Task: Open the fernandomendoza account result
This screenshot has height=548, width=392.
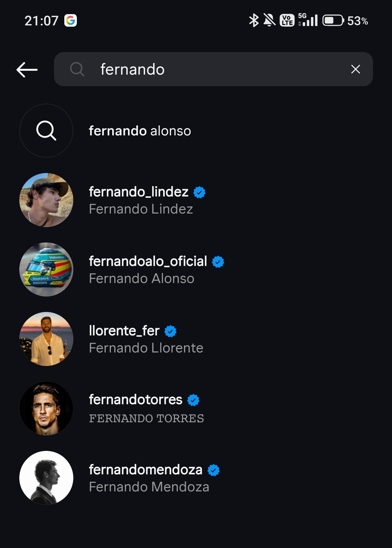Action: click(146, 470)
